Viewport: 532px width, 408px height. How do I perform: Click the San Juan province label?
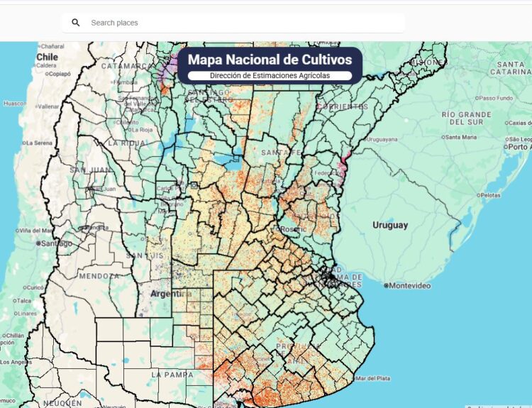click(89, 170)
